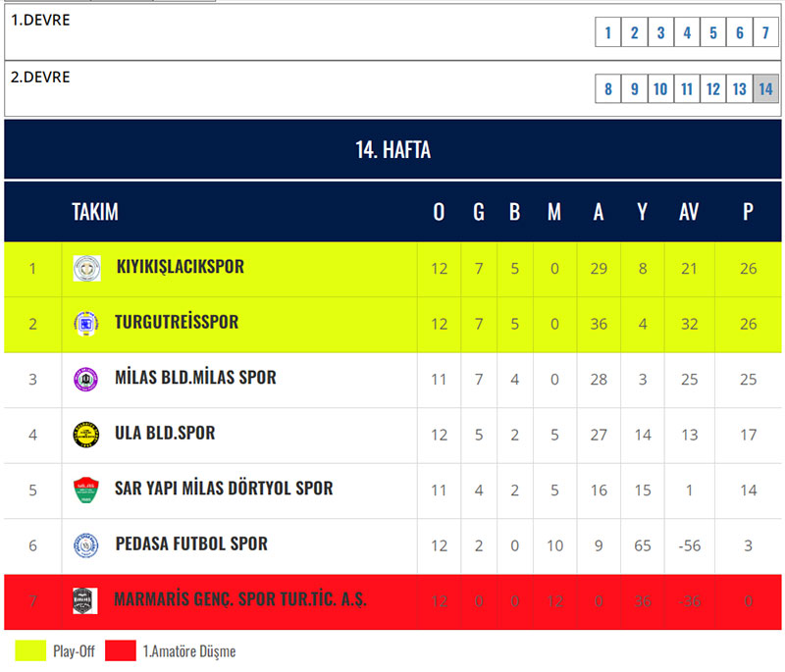Click the PEDASA FUTBOL SPOR name
Viewport: 785px width, 672px height.
coord(190,543)
